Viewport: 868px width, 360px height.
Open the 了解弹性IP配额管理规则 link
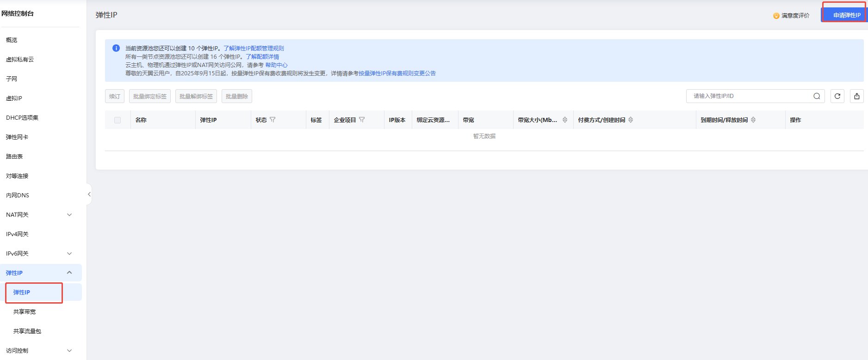click(x=254, y=49)
